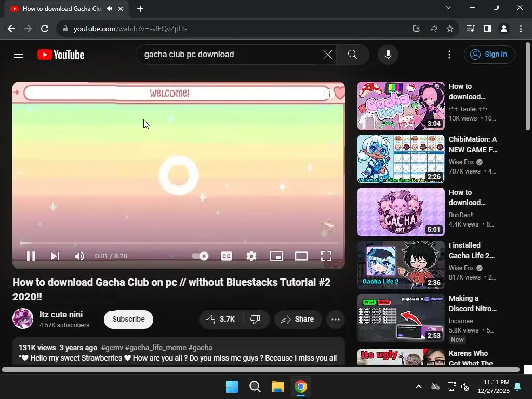Click the address bar URL

coord(130,29)
